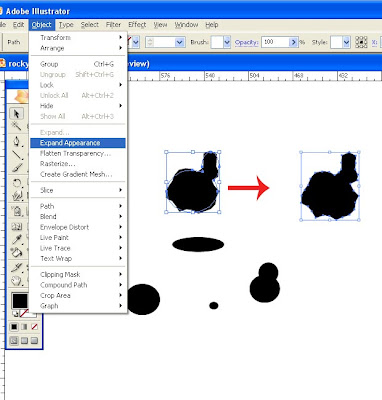
Task: Select the Slice tool
Action: pos(17,267)
